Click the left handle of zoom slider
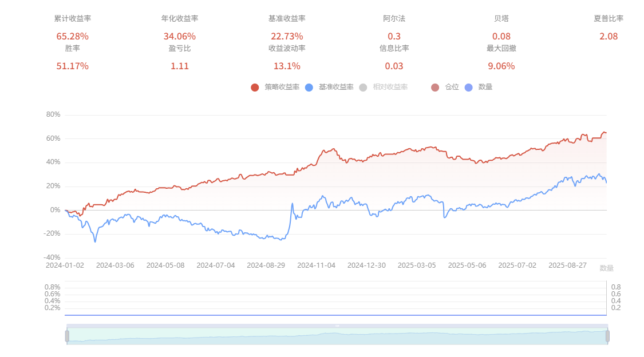Image resolution: width=644 pixels, height=357 pixels. pyautogui.click(x=67, y=336)
